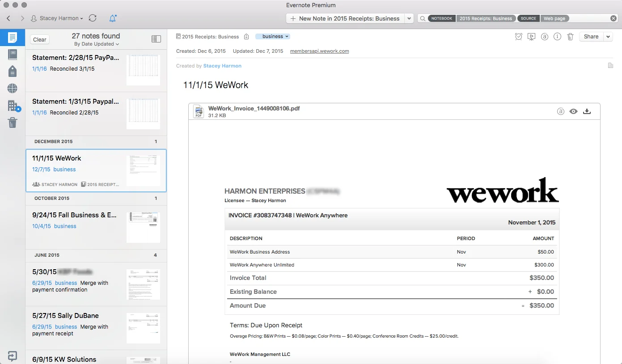Expand the Share dropdown arrow
The image size is (622, 364).
pyautogui.click(x=608, y=37)
